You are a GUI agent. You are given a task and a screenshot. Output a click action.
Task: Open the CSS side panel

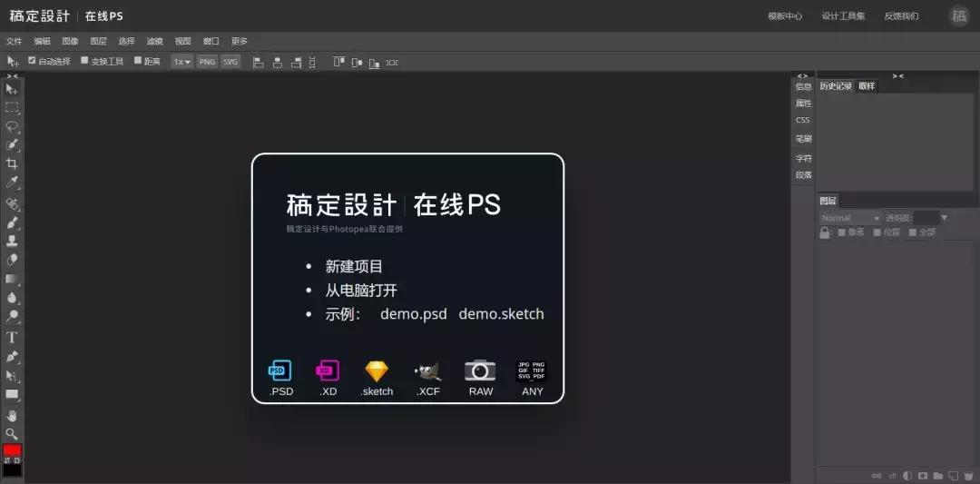pos(802,120)
